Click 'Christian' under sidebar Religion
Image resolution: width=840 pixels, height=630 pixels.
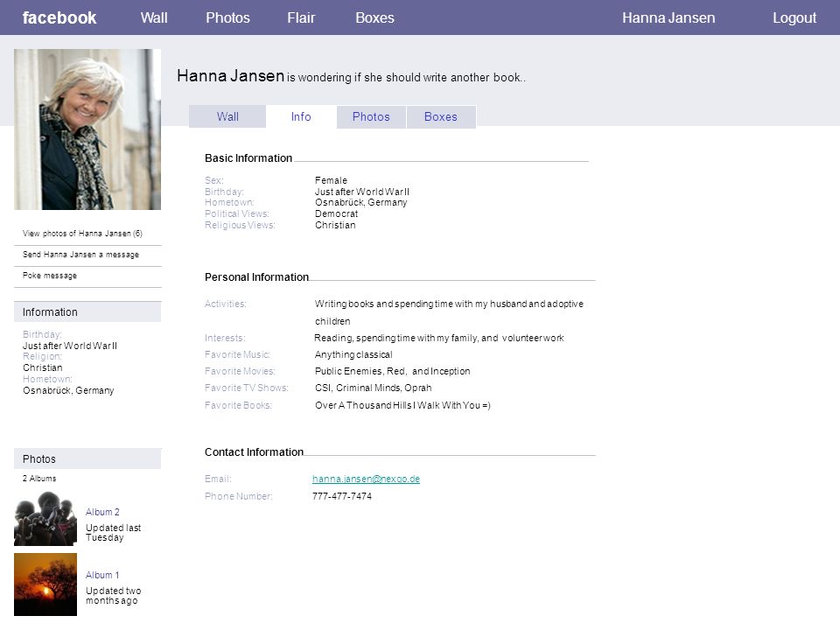(42, 368)
